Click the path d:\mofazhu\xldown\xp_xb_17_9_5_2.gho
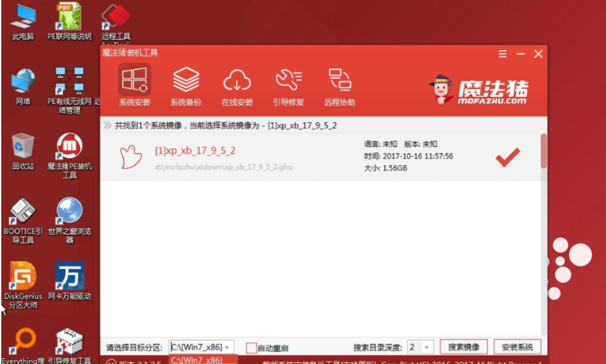The image size is (606, 364). click(224, 167)
